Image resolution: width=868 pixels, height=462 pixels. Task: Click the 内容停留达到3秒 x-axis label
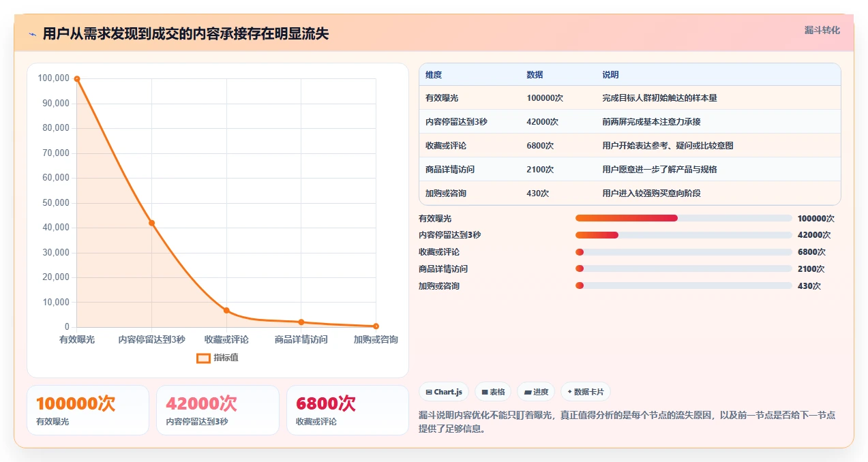click(151, 339)
